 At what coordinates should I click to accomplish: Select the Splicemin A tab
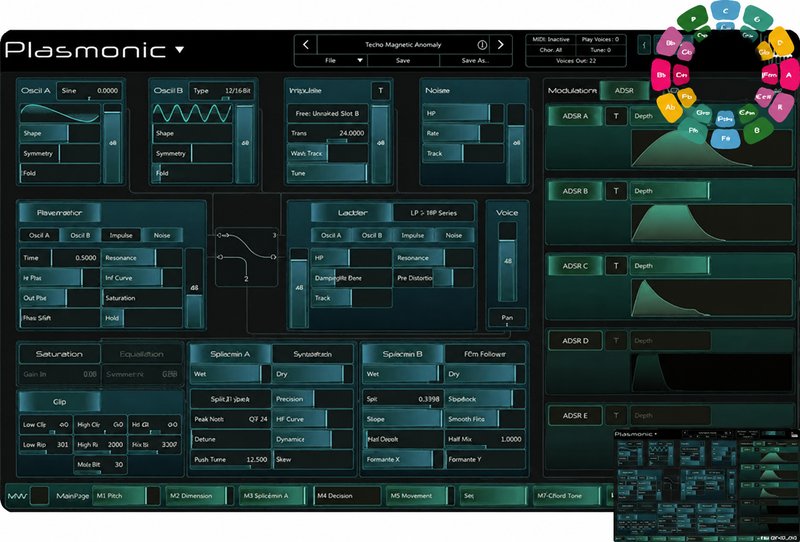[x=231, y=354]
